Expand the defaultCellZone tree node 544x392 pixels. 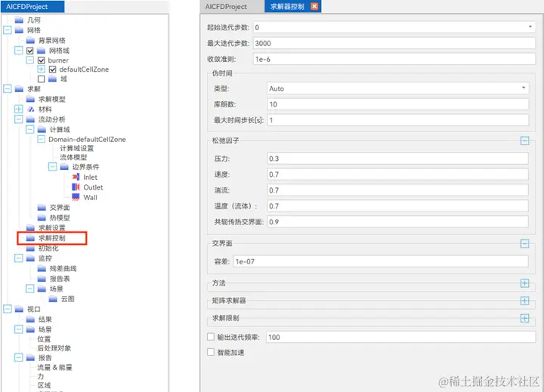(41, 69)
